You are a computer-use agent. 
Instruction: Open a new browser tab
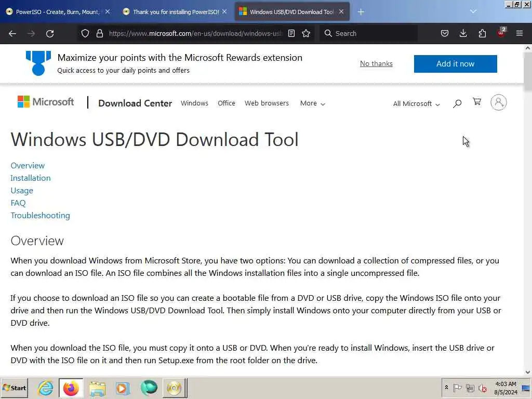coord(361,12)
